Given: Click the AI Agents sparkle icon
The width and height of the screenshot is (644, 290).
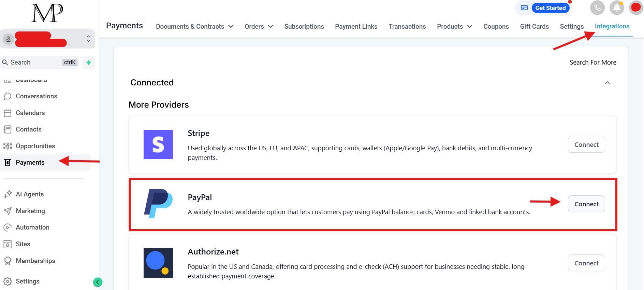Looking at the screenshot, I should [8, 194].
